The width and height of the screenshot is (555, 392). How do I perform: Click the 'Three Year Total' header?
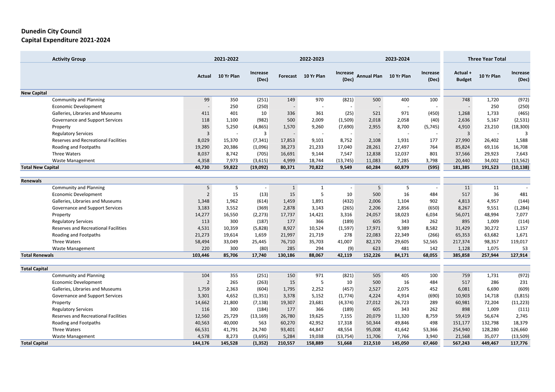point(487,59)
